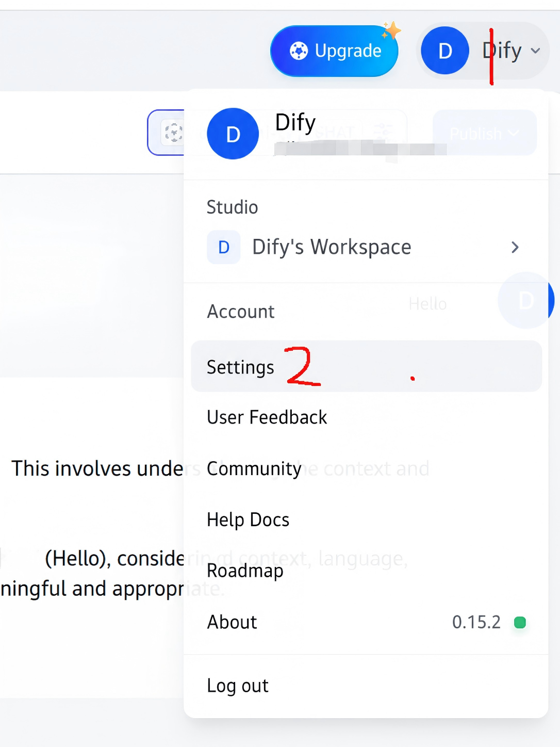Click the Dify user name in the menu header
560x747 pixels.
pyautogui.click(x=295, y=123)
